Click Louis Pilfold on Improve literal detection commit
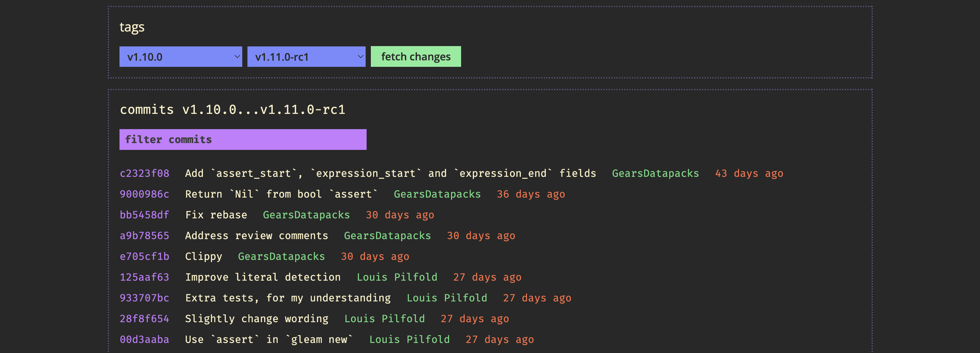Image resolution: width=980 pixels, height=353 pixels. coord(397,277)
